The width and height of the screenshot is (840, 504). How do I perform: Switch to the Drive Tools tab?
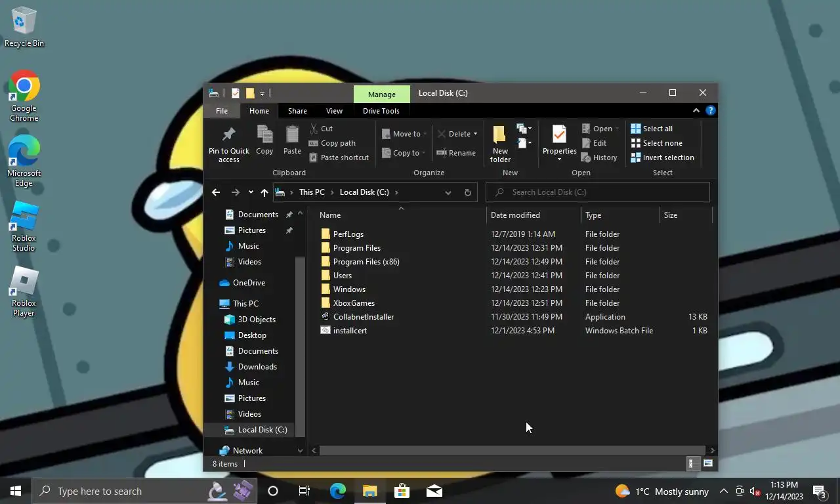coord(381,111)
